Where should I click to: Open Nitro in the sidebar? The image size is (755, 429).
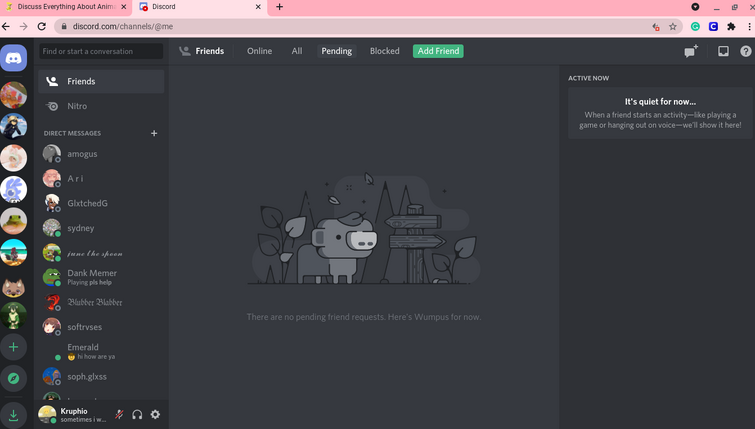(x=101, y=106)
